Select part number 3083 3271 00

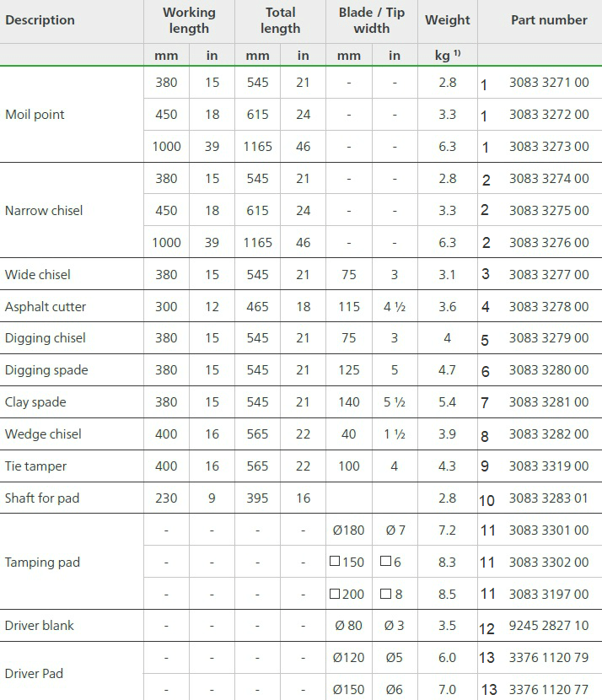pyautogui.click(x=549, y=83)
